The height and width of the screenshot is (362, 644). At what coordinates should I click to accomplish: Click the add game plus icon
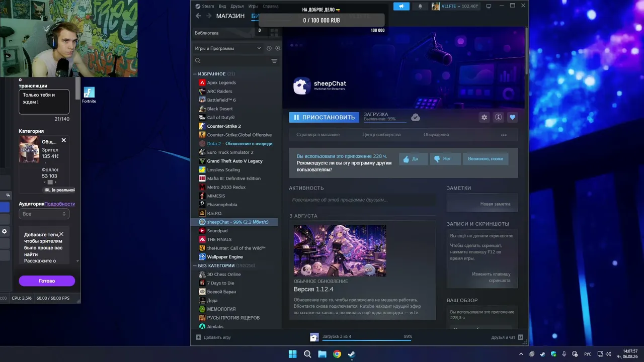pos(198,337)
